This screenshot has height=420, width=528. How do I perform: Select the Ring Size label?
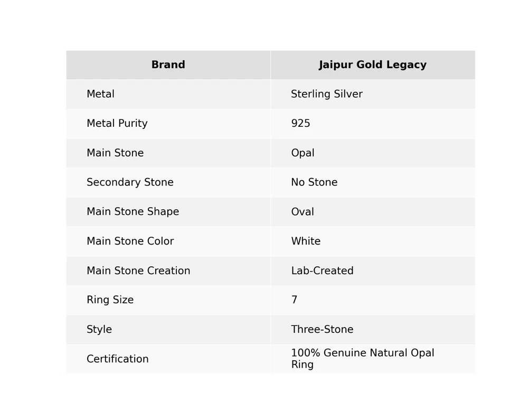(x=110, y=300)
